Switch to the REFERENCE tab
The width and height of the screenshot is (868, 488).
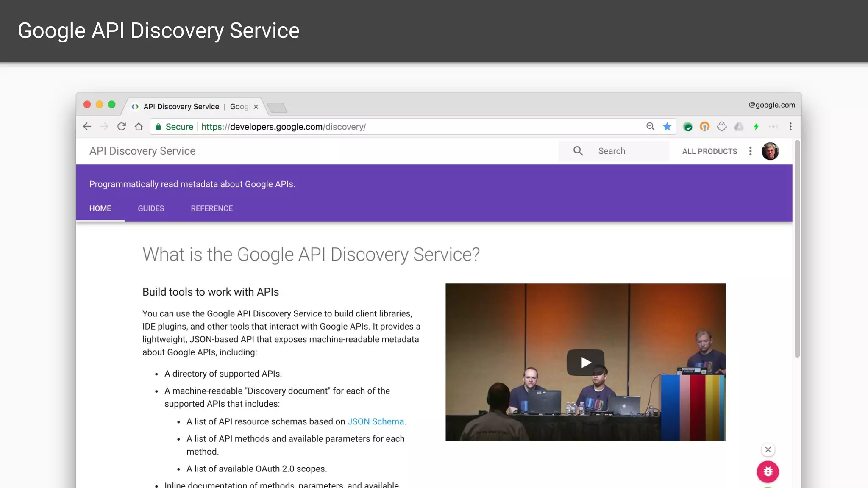pos(212,208)
